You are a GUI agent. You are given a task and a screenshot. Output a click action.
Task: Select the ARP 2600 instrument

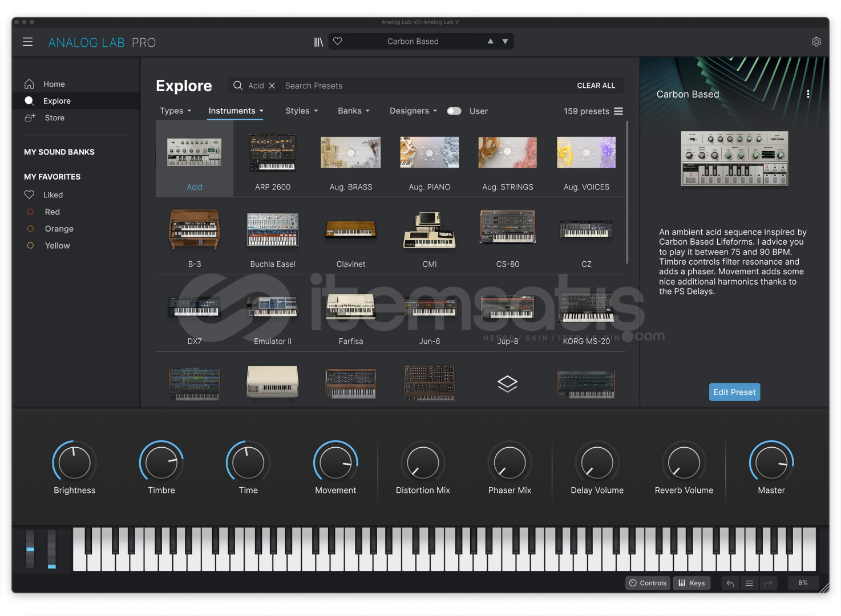pyautogui.click(x=273, y=160)
